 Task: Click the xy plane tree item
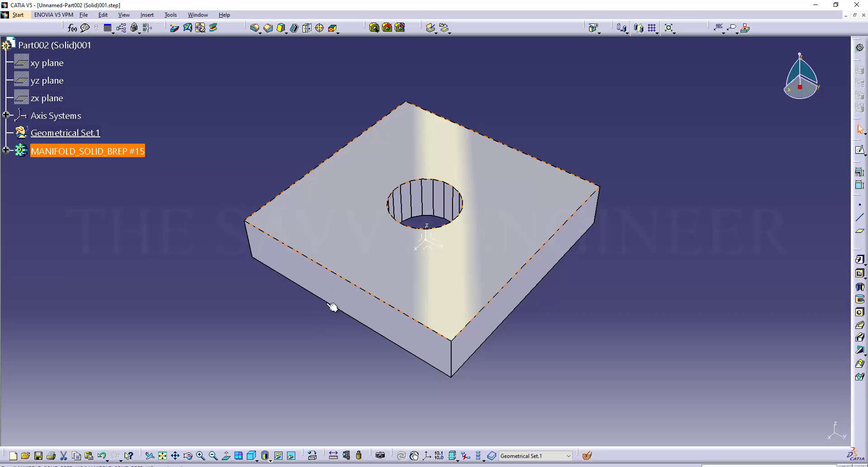pyautogui.click(x=47, y=63)
